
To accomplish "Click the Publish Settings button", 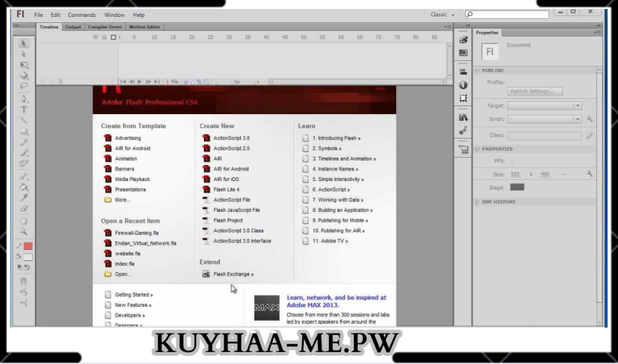I will 535,91.
